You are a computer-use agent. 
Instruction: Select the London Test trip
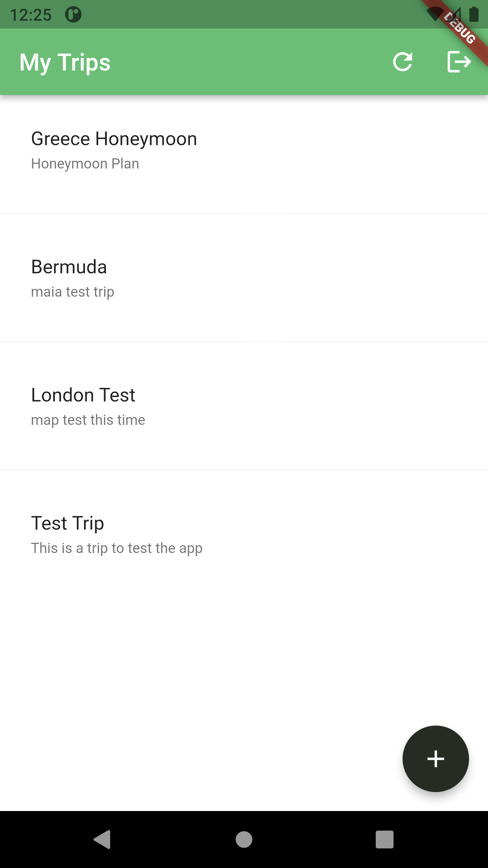tap(83, 395)
